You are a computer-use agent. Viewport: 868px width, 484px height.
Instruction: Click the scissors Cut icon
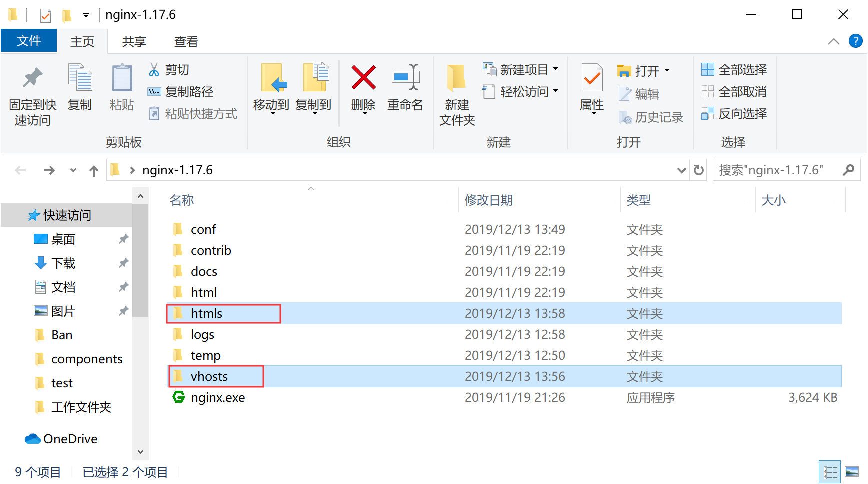point(154,70)
